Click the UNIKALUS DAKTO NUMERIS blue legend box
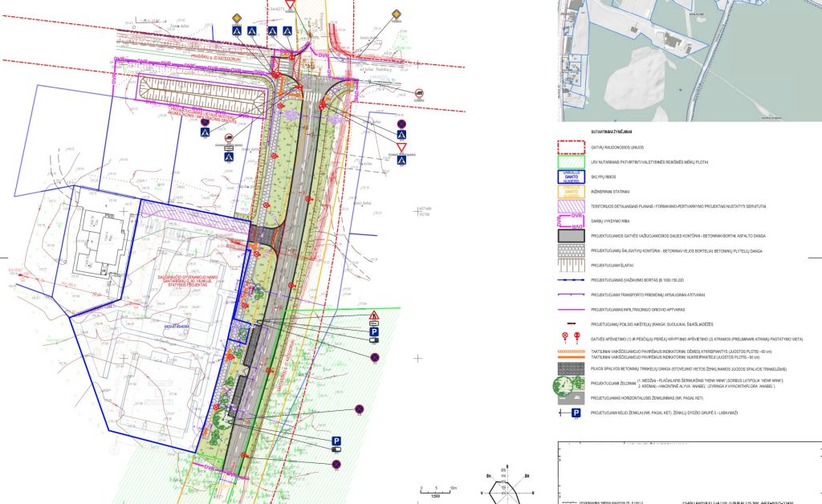The height and width of the screenshot is (504, 822). (570, 177)
